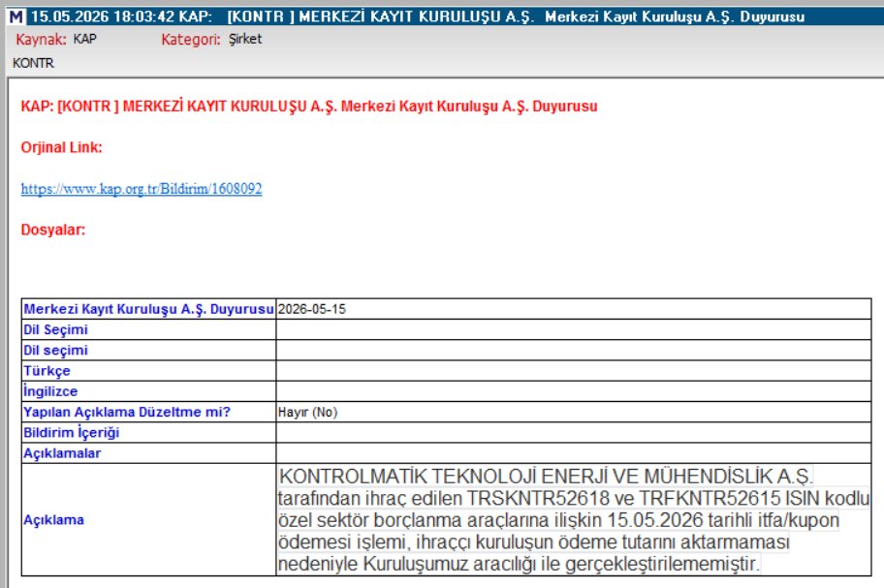The height and width of the screenshot is (588, 884).
Task: Select the window title text with timestamp 15.05.2026
Action: pyautogui.click(x=418, y=16)
